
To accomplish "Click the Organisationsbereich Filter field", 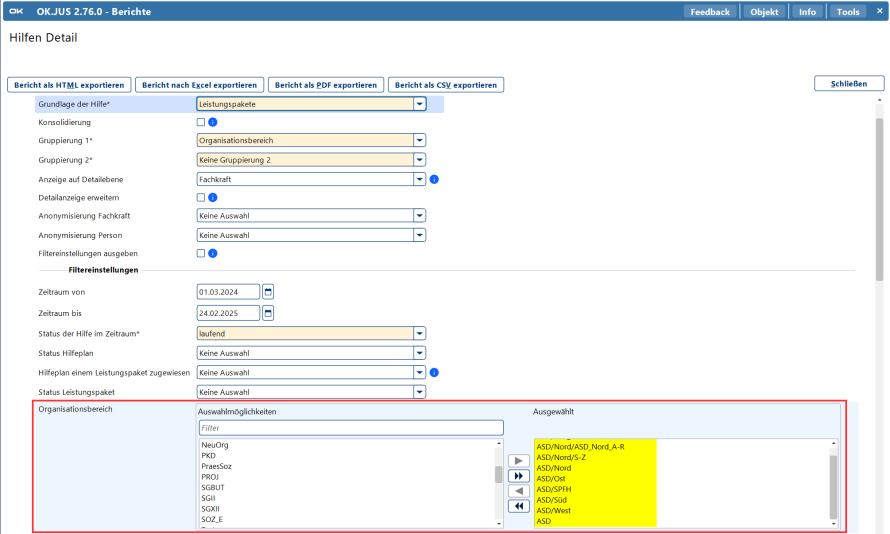I will pyautogui.click(x=351, y=428).
